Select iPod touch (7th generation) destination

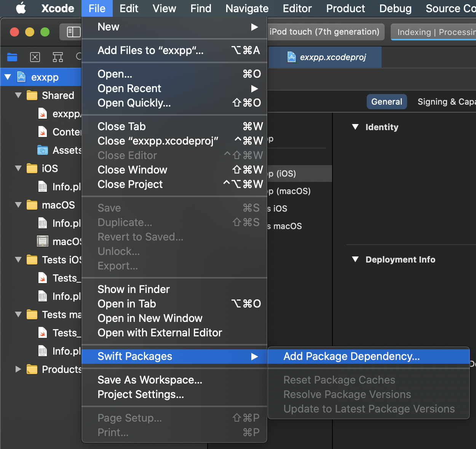click(x=324, y=32)
